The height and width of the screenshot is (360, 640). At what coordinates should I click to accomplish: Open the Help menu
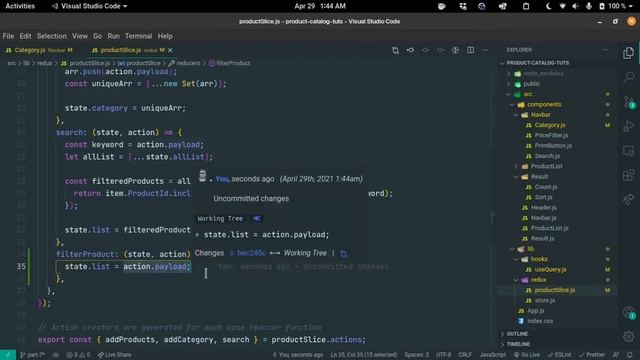[x=165, y=36]
